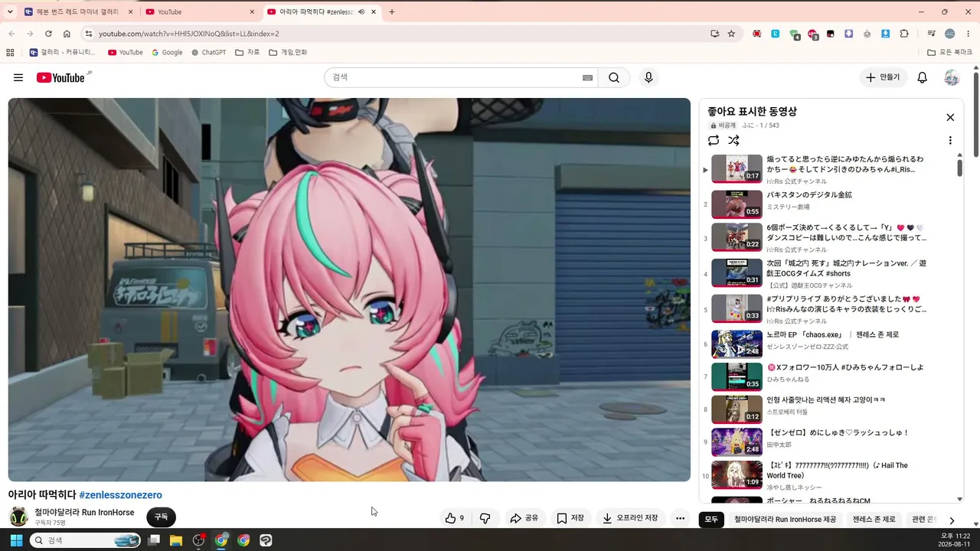980x551 pixels.
Task: Open the playlist panel three-dot menu
Action: 950,140
